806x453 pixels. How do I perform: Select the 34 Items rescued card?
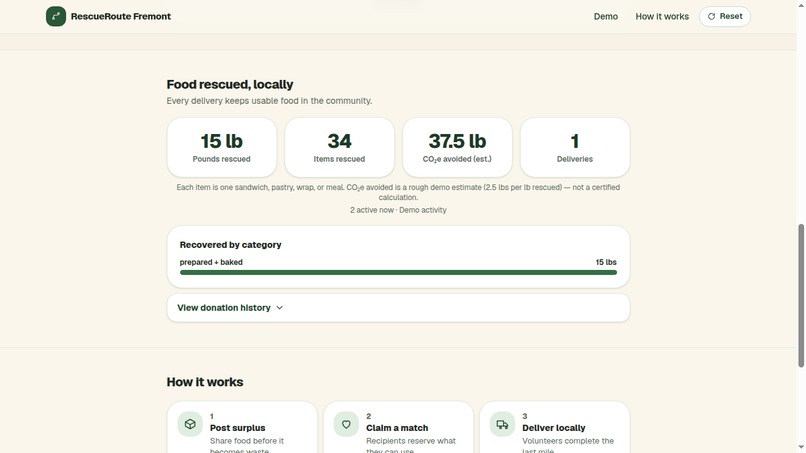pos(339,148)
